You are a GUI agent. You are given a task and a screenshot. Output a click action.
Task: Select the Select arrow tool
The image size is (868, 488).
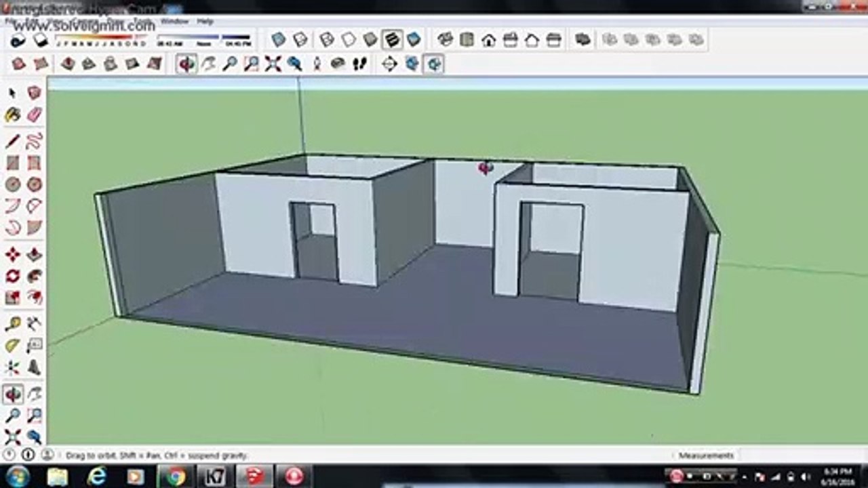13,93
